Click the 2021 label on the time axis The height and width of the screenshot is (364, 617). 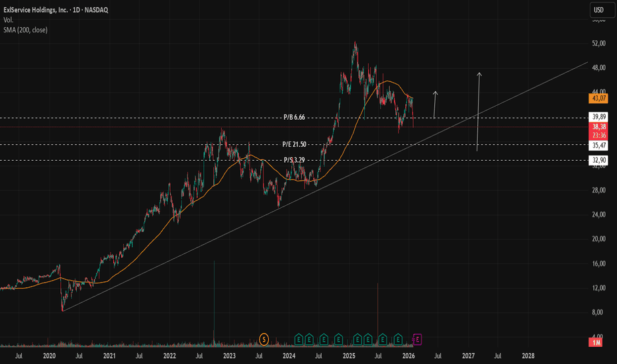109,356
